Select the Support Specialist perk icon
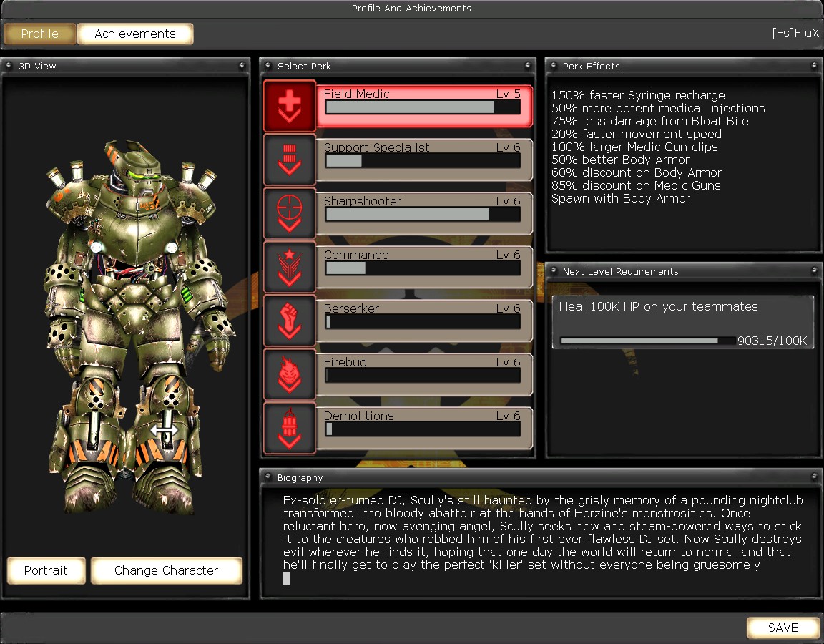Viewport: 824px width, 644px height. (290, 160)
